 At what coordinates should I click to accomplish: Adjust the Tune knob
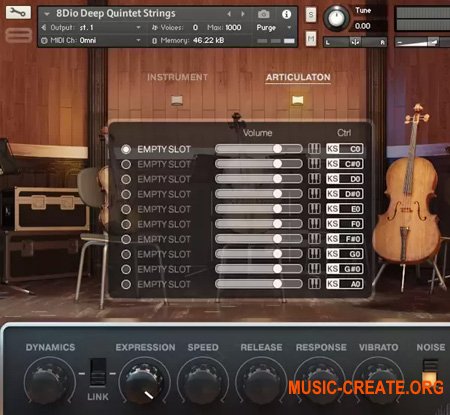[x=336, y=17]
